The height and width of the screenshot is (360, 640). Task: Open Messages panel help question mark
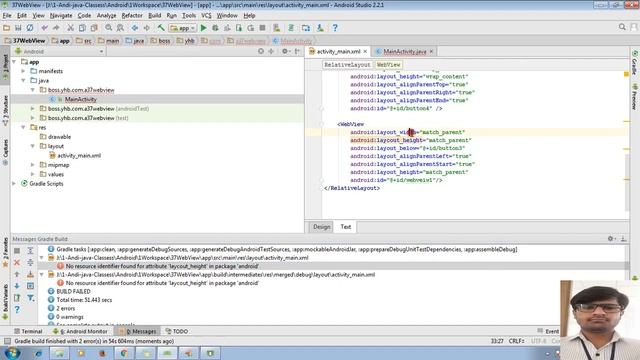17,310
